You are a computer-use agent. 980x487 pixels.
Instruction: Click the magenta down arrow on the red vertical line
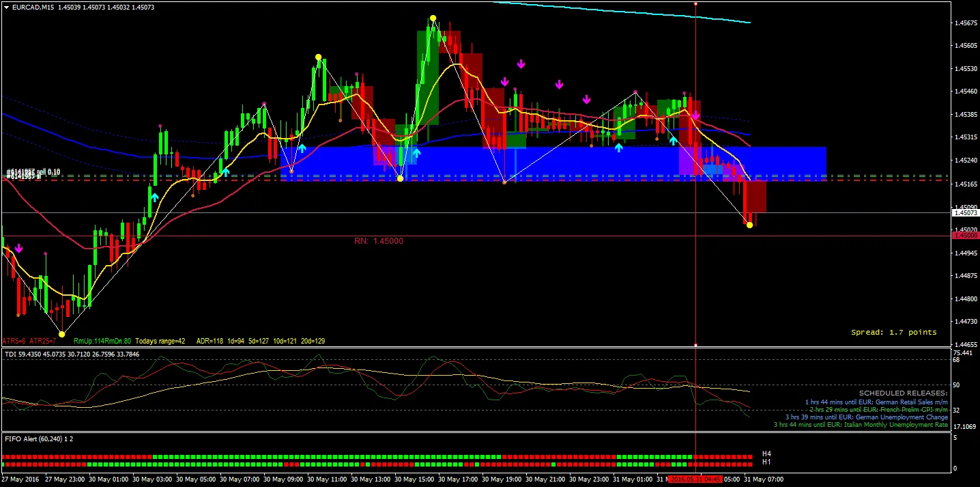tap(695, 115)
